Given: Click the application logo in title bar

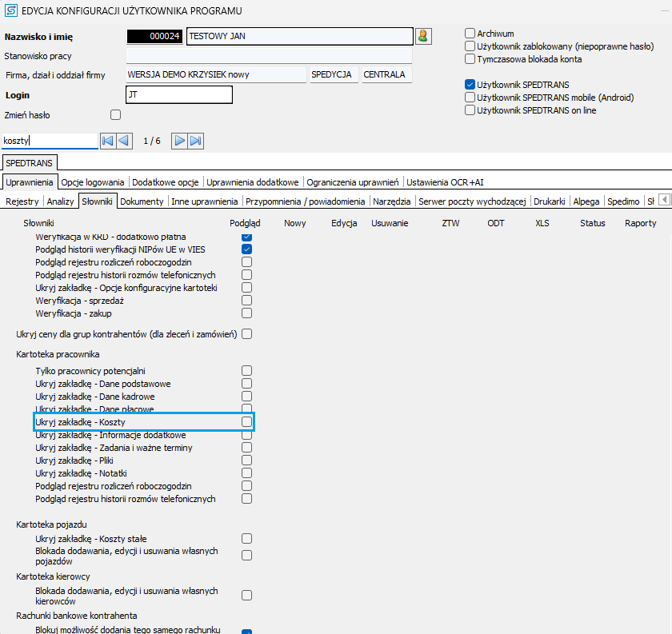Looking at the screenshot, I should click(x=11, y=11).
